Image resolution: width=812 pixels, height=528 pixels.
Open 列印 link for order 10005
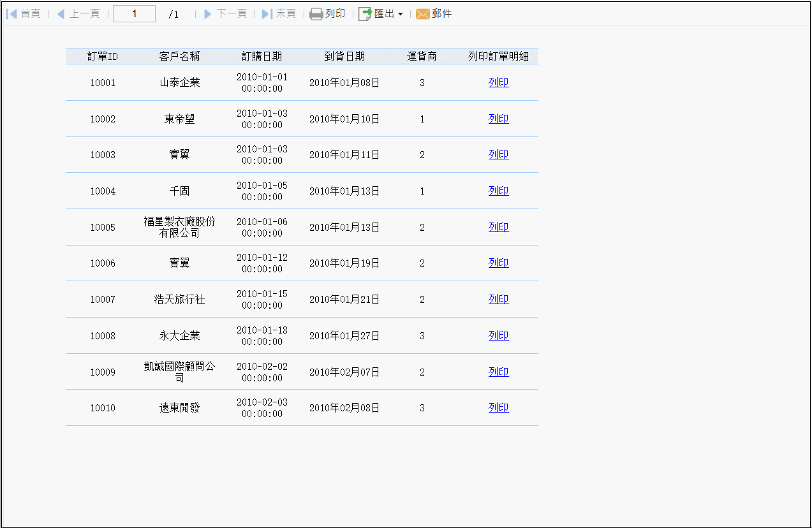[499, 227]
